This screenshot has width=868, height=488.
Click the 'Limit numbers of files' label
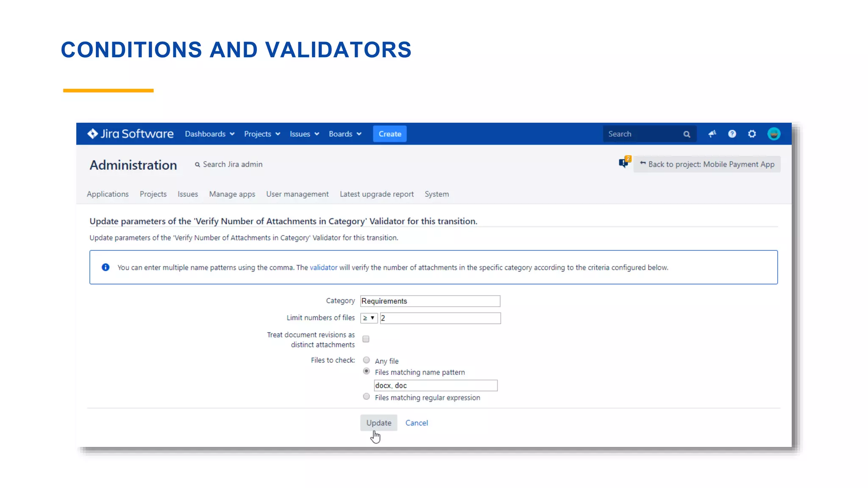click(320, 318)
